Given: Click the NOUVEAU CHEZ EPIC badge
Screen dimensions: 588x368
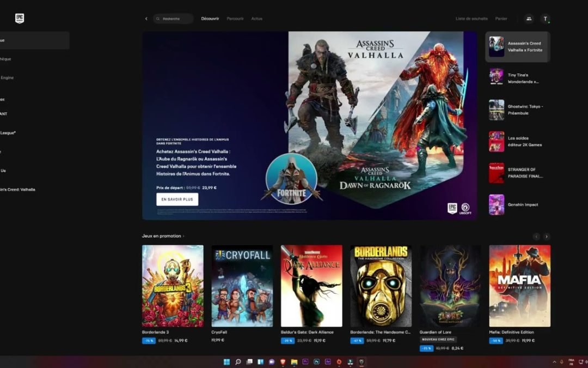Looking at the screenshot, I should [438, 339].
